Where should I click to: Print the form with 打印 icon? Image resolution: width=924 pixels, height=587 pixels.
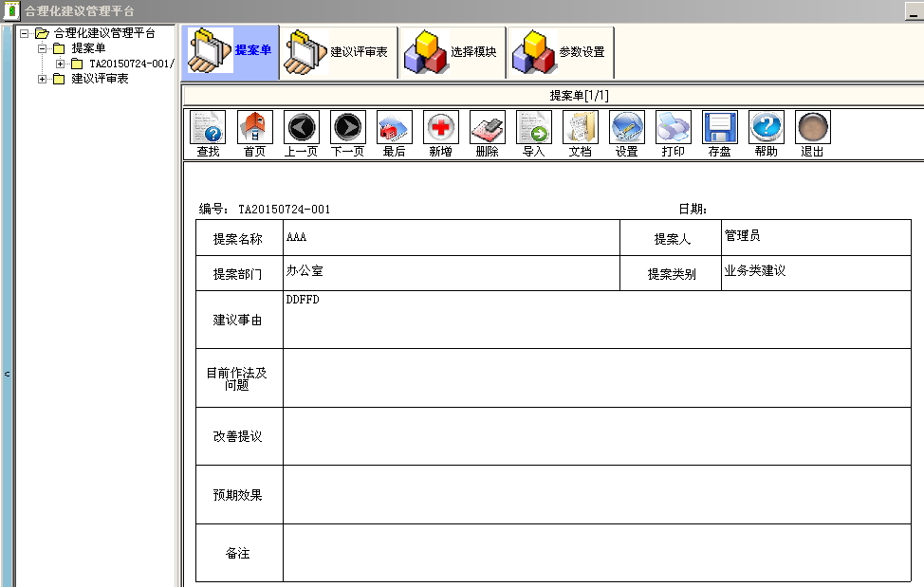[673, 127]
